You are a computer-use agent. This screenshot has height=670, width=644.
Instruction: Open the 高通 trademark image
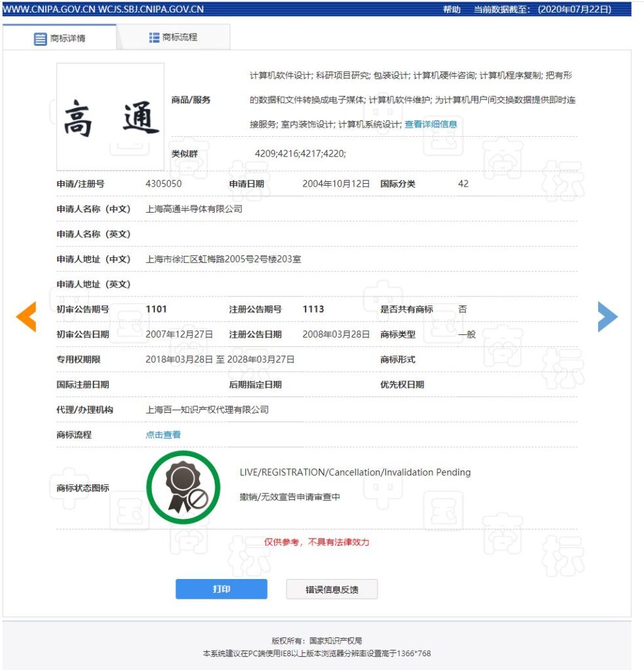pyautogui.click(x=110, y=116)
